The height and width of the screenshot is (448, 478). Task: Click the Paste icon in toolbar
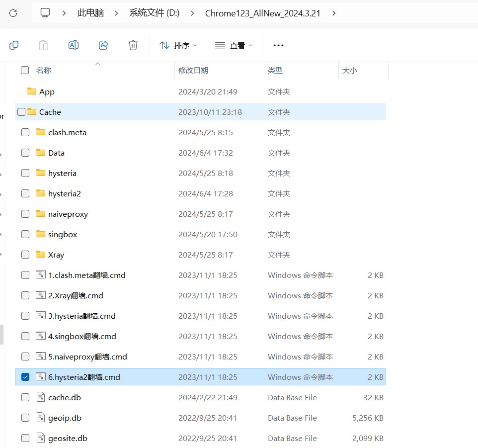pos(44,45)
